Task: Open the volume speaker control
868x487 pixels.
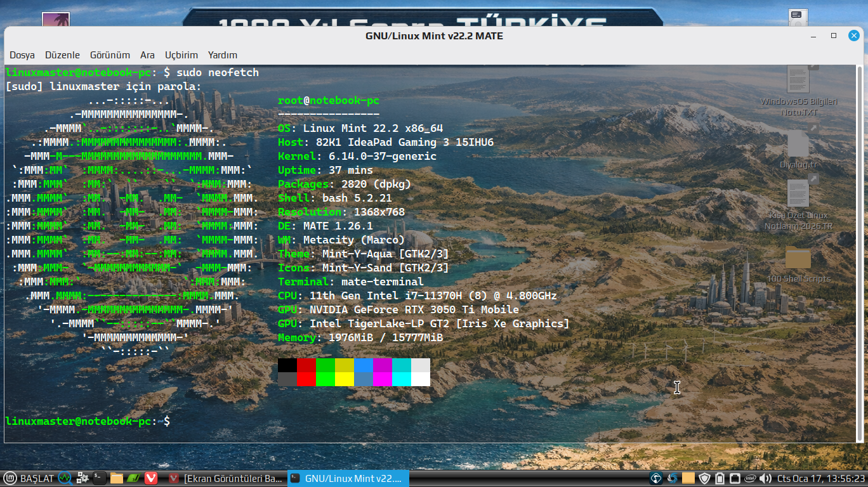Action: coord(765,478)
